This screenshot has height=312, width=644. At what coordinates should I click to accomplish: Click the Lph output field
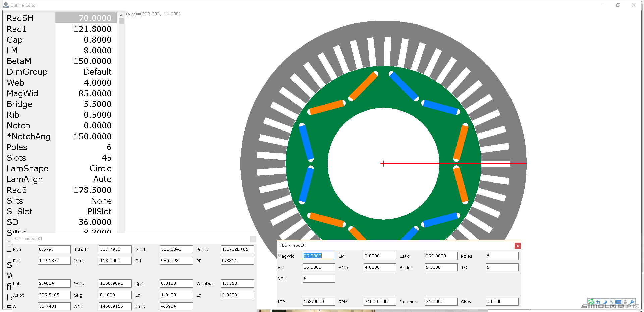coord(54,283)
